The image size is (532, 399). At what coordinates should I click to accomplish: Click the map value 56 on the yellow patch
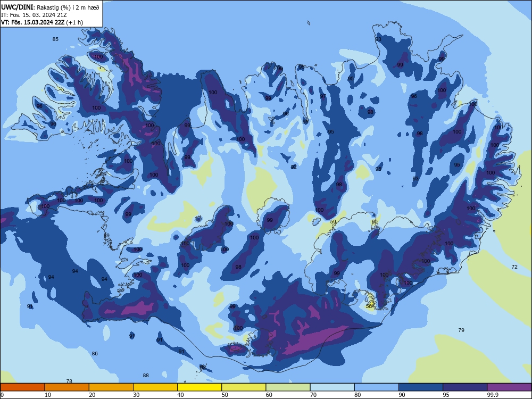click(369, 306)
